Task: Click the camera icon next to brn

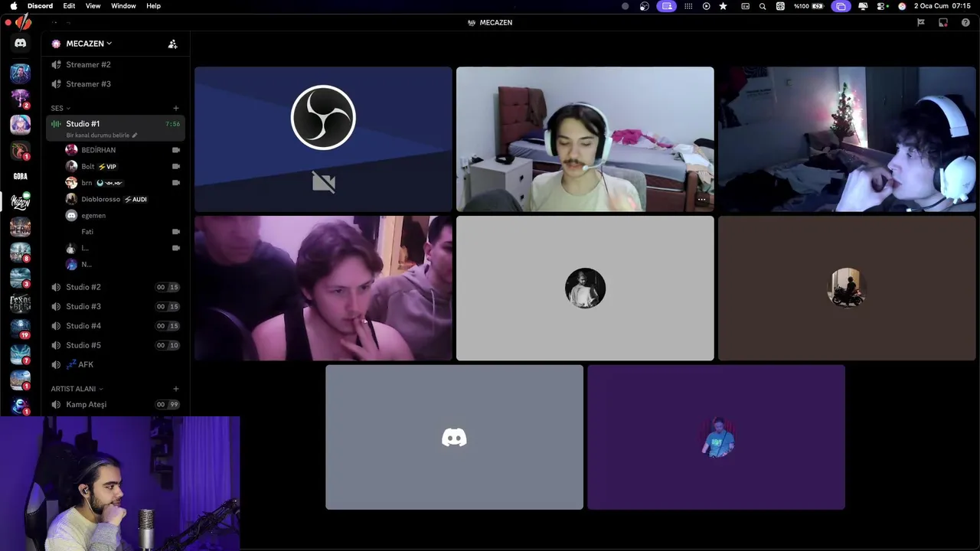Action: click(x=176, y=183)
